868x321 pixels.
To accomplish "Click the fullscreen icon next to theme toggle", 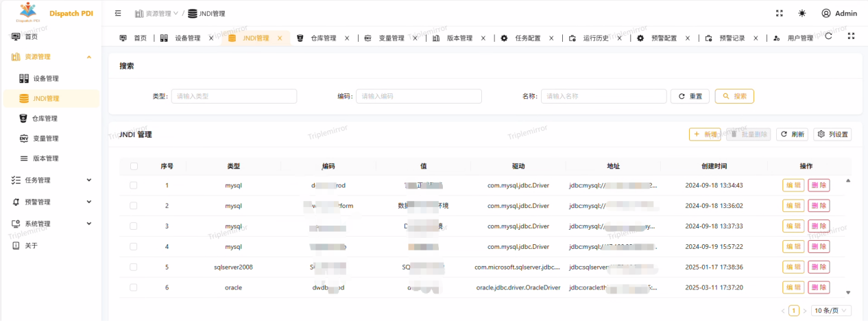I will (779, 13).
